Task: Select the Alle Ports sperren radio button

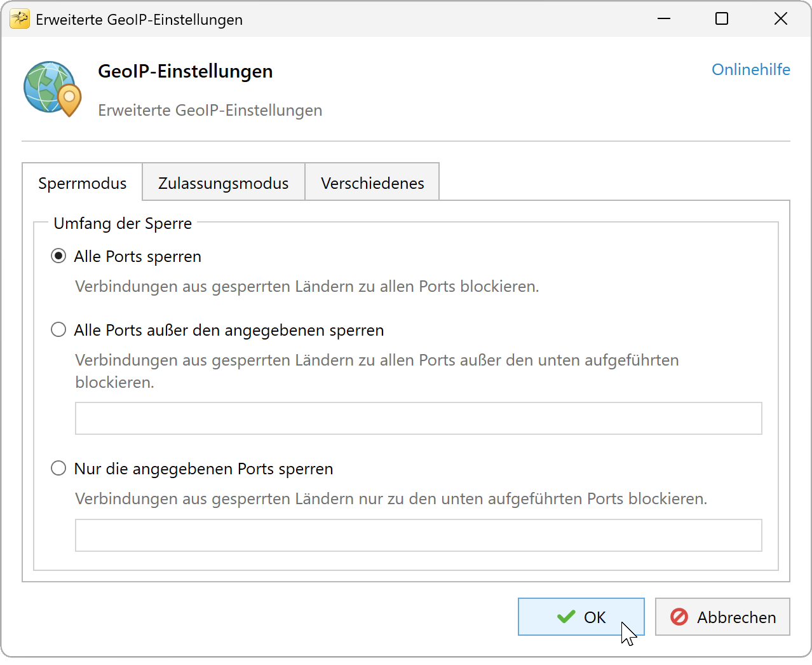Action: [x=58, y=256]
